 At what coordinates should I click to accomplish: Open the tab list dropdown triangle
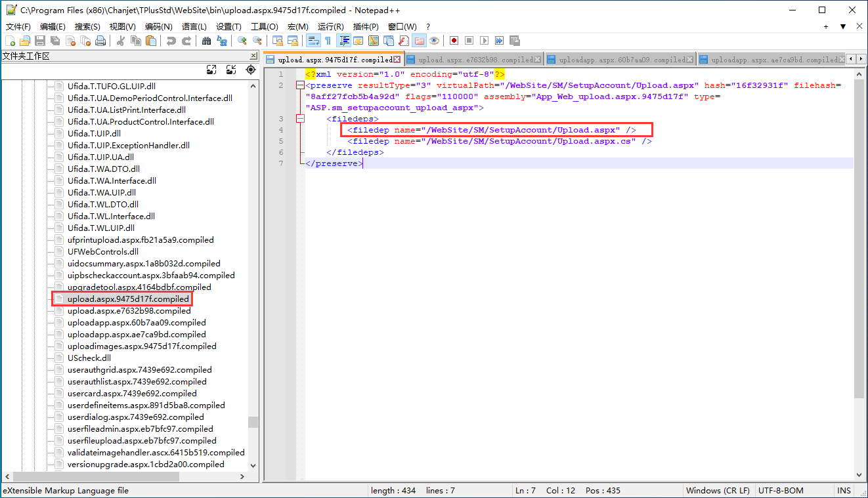(x=843, y=27)
